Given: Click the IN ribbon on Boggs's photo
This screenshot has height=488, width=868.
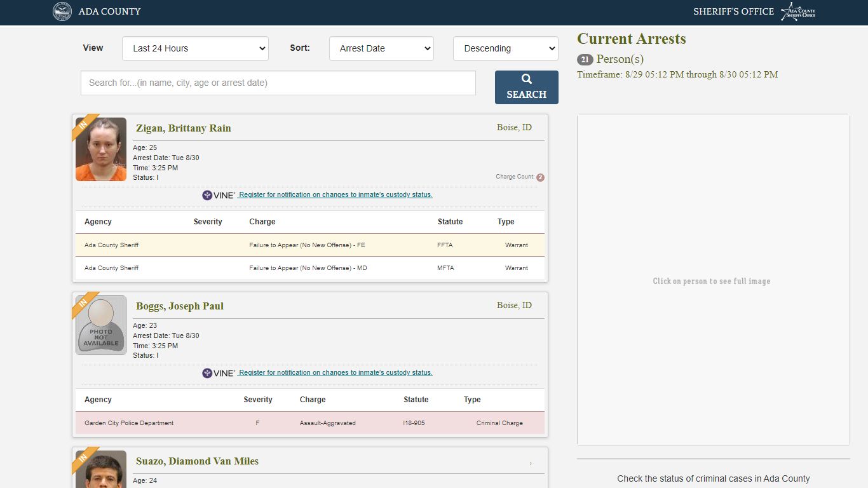Looking at the screenshot, I should coord(85,304).
